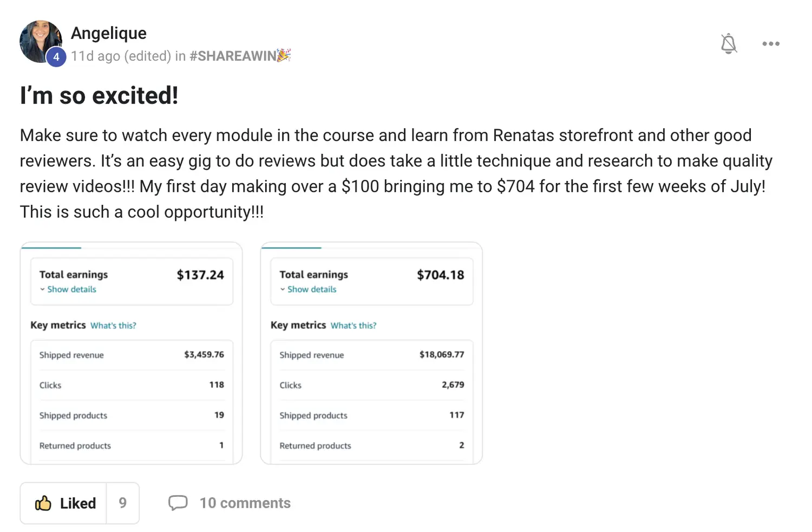Click the level 4 badge on avatar
Viewport: 812px width, 532px height.
pos(56,57)
